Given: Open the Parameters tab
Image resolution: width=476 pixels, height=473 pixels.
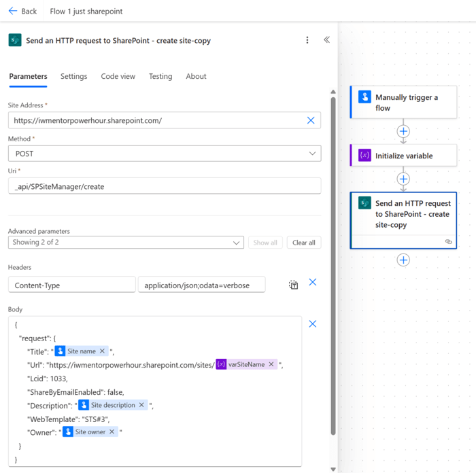Looking at the screenshot, I should (x=29, y=77).
